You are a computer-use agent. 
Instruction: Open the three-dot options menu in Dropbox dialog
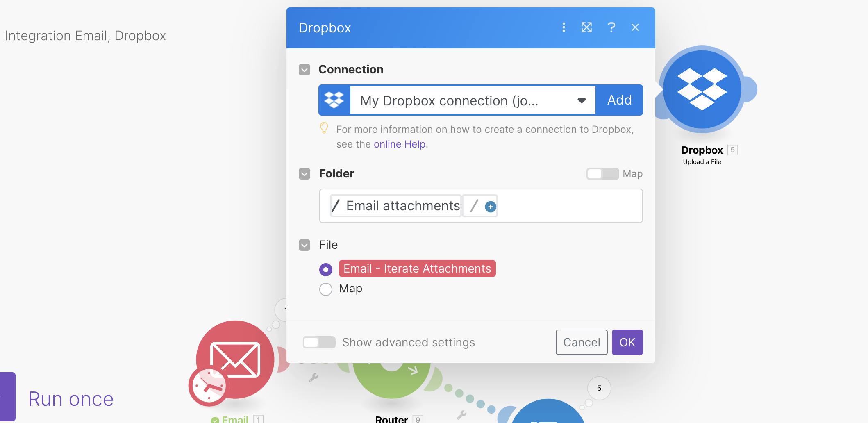pos(564,27)
